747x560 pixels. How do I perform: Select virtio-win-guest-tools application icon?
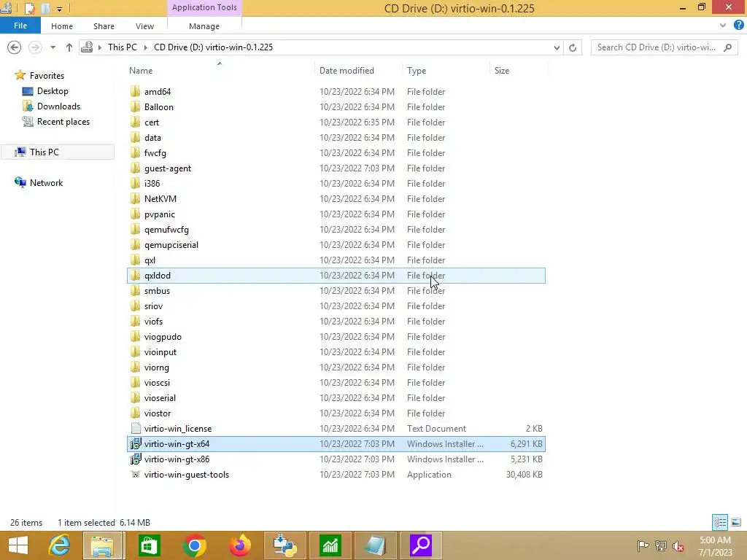click(x=135, y=474)
